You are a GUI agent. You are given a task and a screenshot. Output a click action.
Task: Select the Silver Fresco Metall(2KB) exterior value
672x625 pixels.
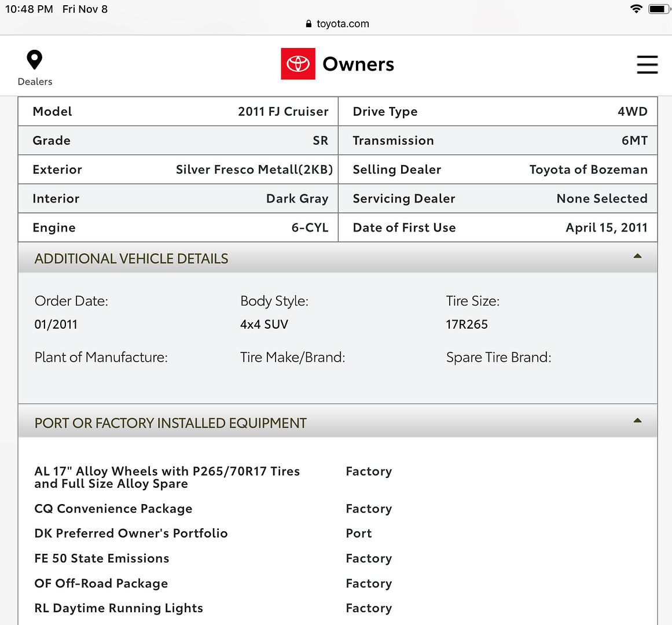pos(255,170)
